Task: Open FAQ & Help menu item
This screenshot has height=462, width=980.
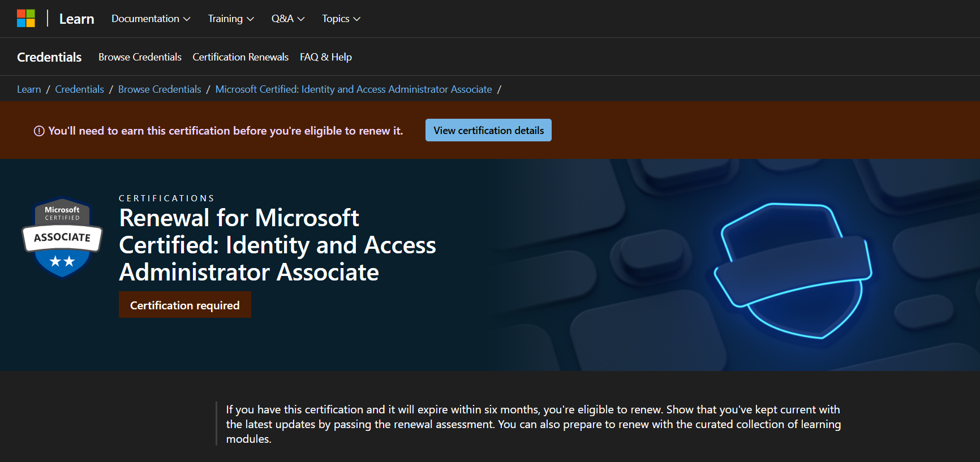Action: (x=326, y=57)
